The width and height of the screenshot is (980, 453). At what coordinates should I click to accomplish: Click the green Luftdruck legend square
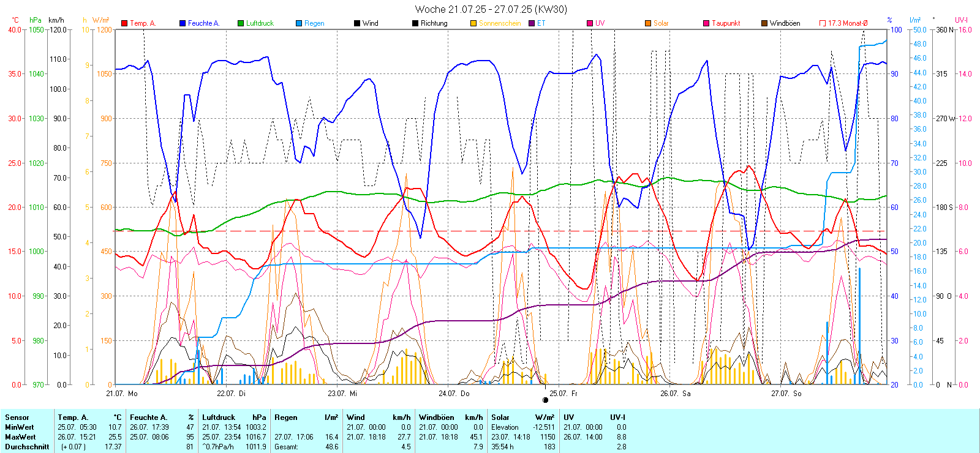click(x=241, y=23)
